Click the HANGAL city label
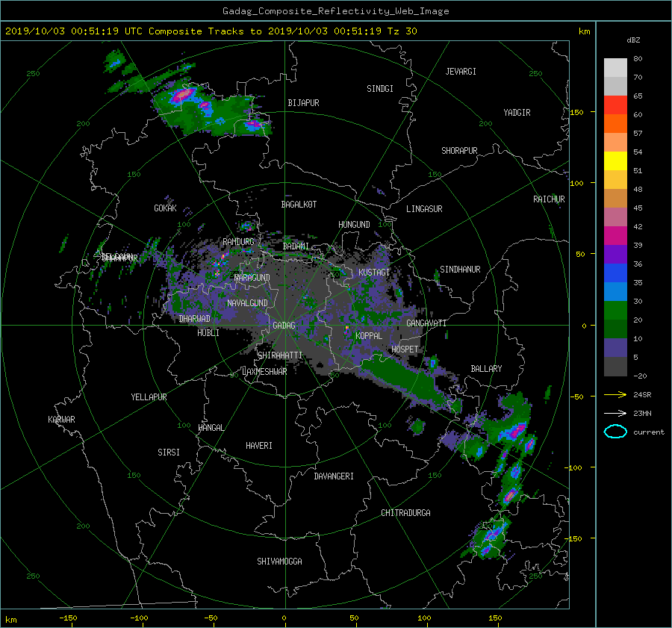The height and width of the screenshot is (628, 672). pos(211,428)
